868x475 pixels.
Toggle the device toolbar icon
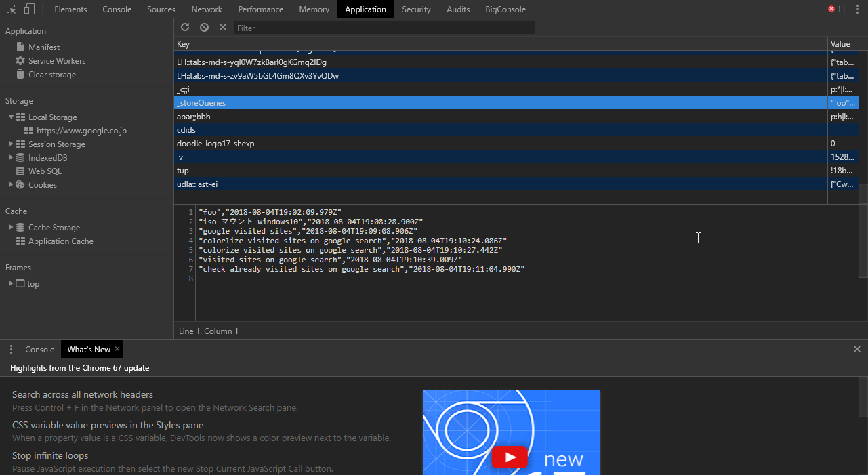coord(29,9)
